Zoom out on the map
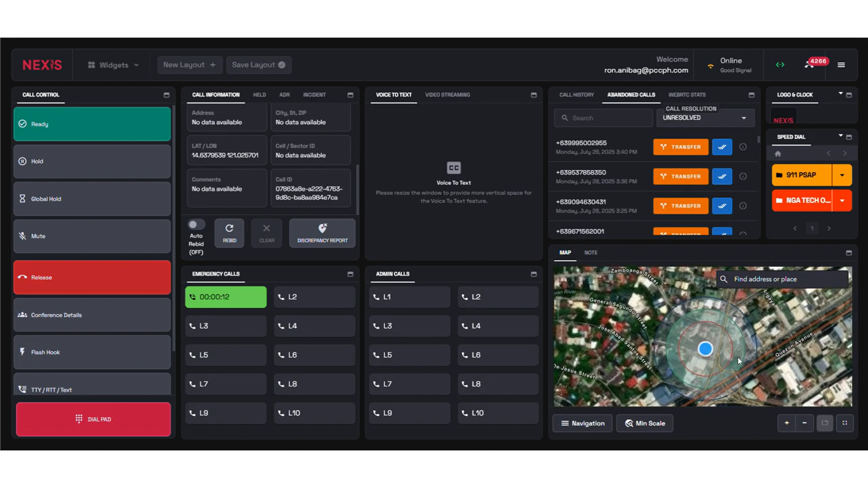 pos(804,423)
